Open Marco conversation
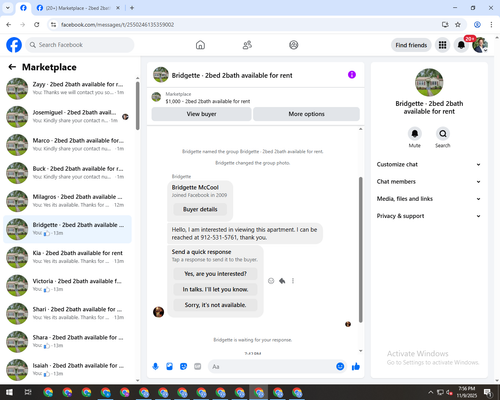 tap(68, 145)
